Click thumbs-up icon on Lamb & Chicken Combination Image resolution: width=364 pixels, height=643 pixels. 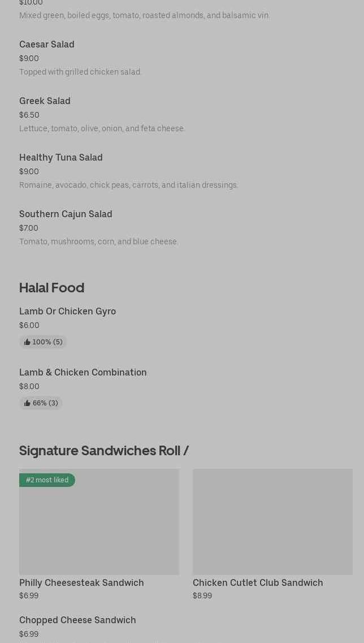(27, 403)
